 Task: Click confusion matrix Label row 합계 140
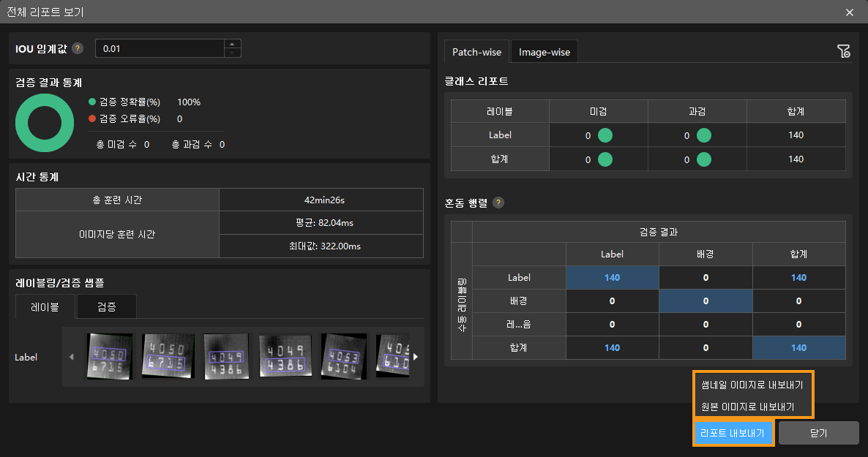(798, 278)
